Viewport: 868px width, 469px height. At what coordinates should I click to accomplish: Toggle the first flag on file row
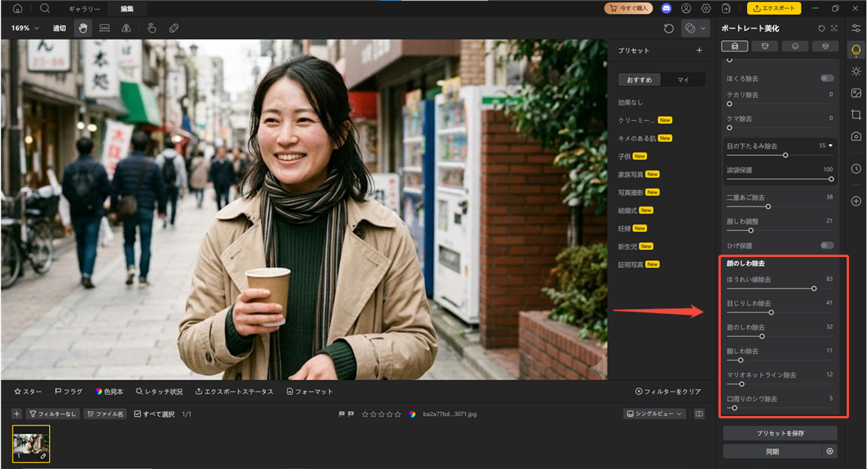342,414
